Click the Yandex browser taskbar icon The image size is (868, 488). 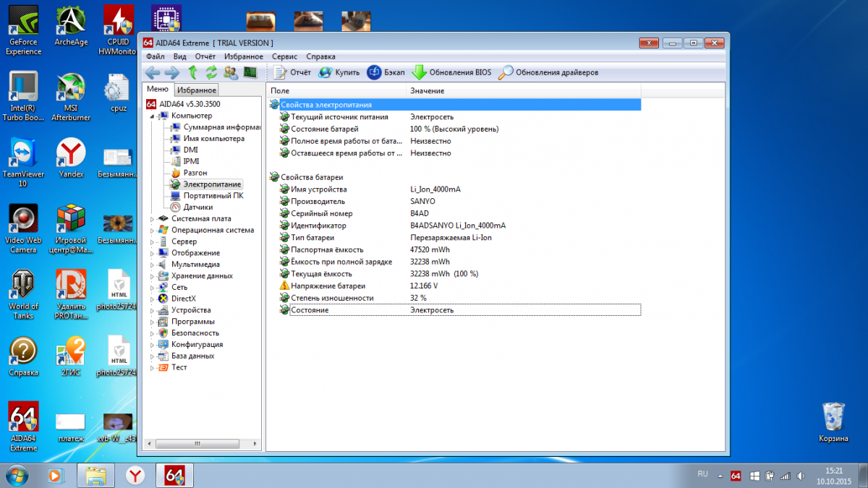click(x=135, y=475)
